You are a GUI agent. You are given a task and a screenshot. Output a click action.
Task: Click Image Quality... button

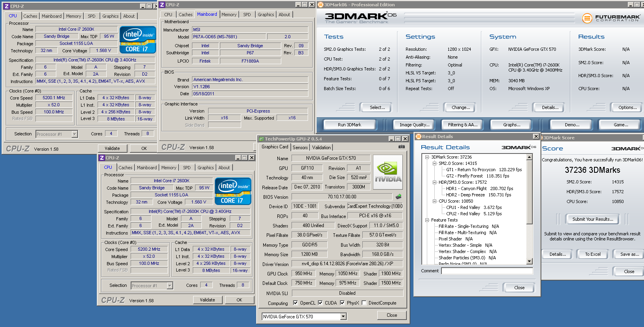coord(415,125)
